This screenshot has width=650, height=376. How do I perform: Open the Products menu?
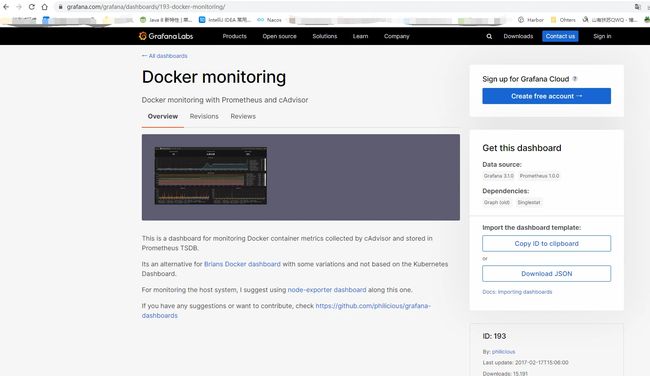(x=234, y=36)
